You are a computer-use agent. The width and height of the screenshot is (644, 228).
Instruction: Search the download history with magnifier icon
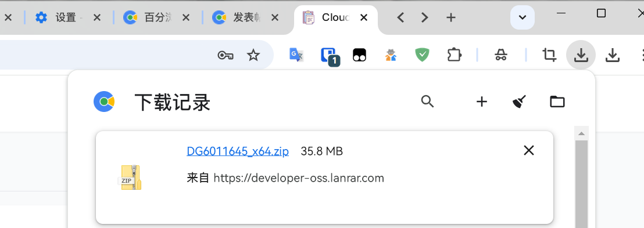(428, 102)
